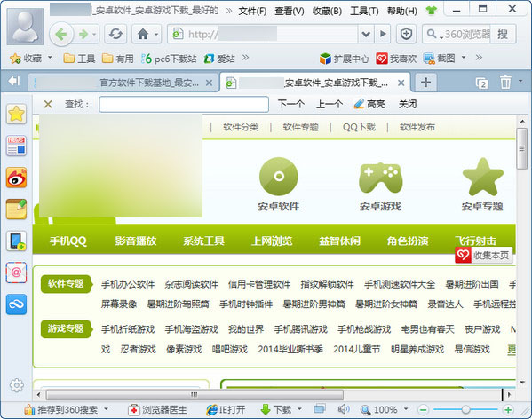Open the 收藏(B) menu
The height and width of the screenshot is (419, 532).
click(x=327, y=12)
